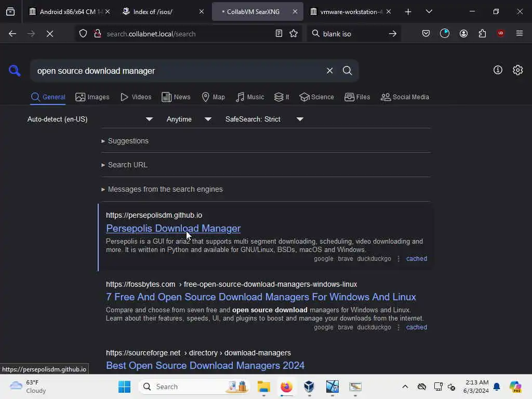Open the language Auto-detect dropdown

click(x=90, y=119)
